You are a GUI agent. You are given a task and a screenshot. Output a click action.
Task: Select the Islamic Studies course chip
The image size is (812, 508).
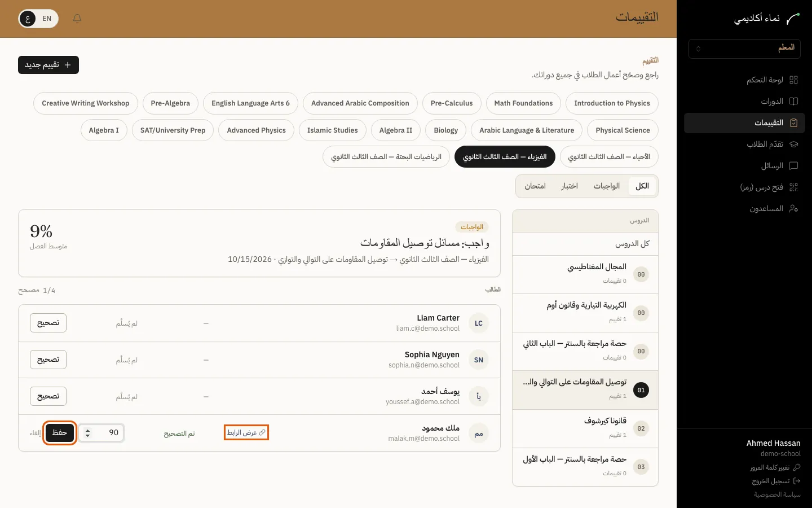tap(333, 130)
